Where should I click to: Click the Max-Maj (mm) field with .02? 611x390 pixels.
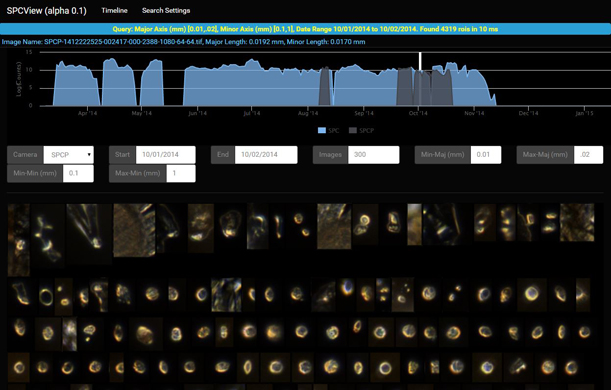[588, 155]
